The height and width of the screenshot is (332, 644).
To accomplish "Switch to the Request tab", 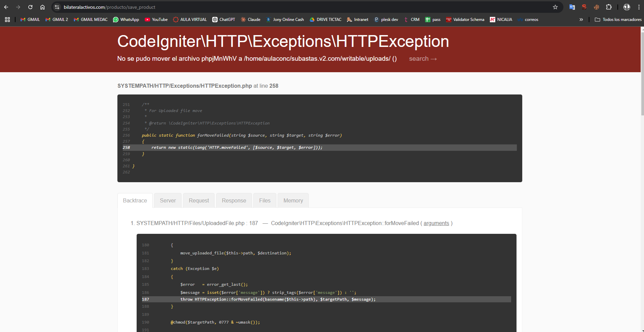I will point(199,200).
